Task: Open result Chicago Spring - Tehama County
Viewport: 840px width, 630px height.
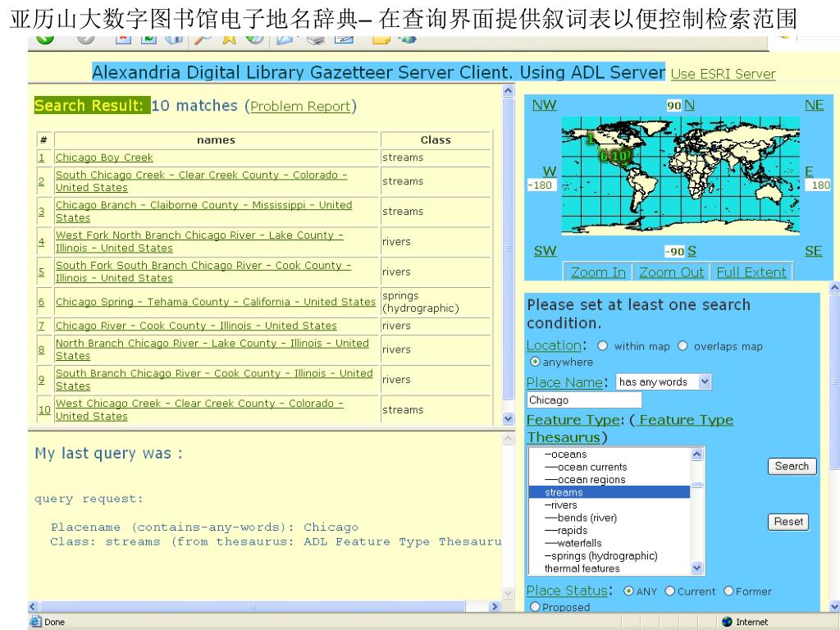Action: (216, 302)
